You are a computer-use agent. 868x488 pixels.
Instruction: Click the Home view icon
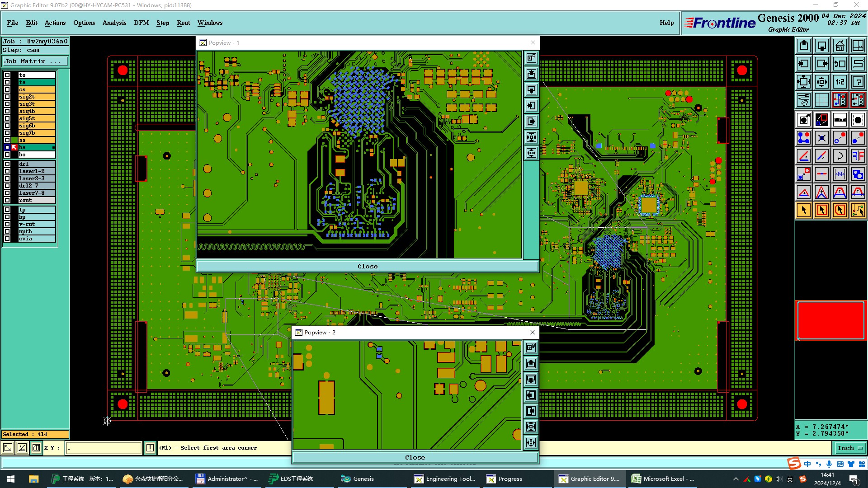coord(840,46)
